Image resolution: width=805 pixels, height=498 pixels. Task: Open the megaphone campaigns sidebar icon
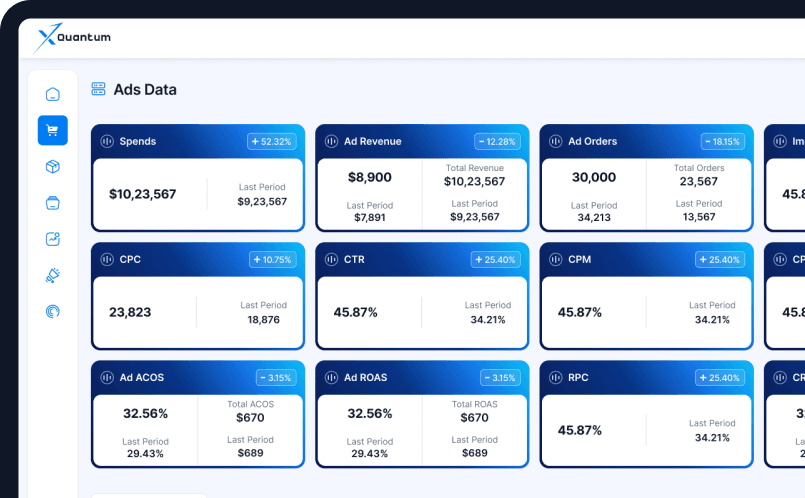click(53, 275)
